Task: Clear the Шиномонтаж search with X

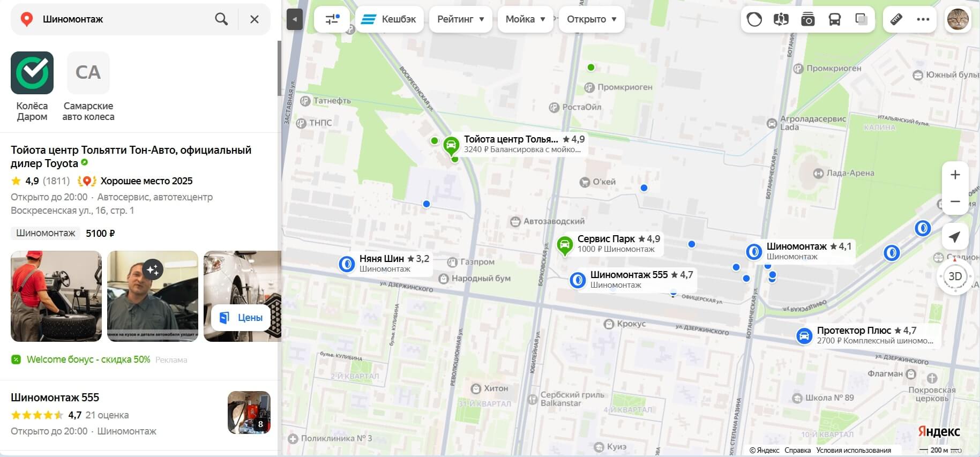Action: click(x=255, y=19)
